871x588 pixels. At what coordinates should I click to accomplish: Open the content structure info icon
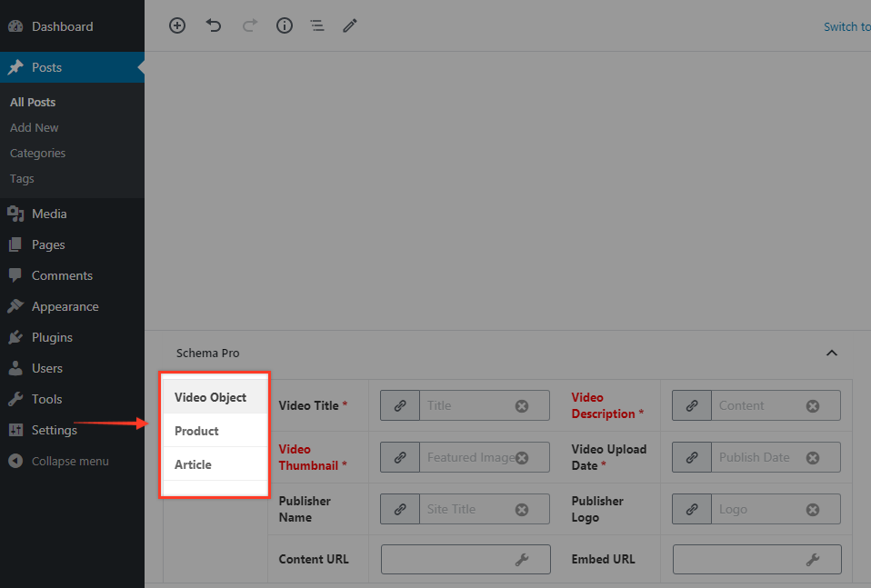tap(285, 26)
